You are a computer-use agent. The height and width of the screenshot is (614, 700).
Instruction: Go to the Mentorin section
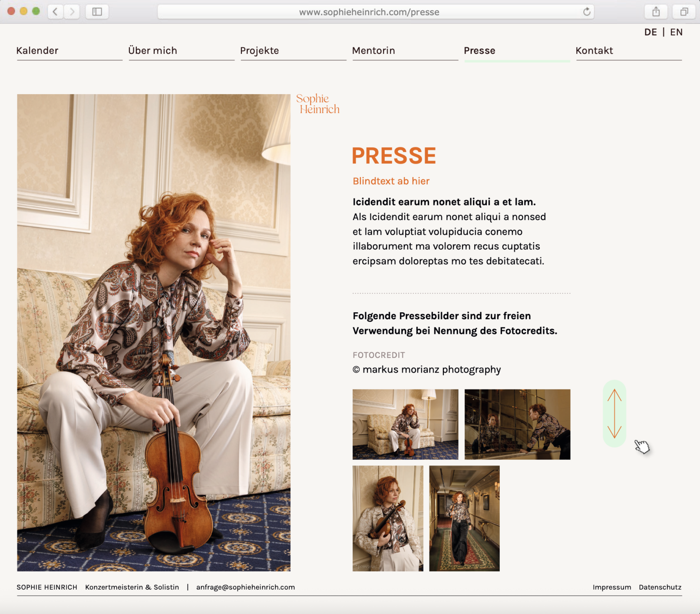point(373,50)
